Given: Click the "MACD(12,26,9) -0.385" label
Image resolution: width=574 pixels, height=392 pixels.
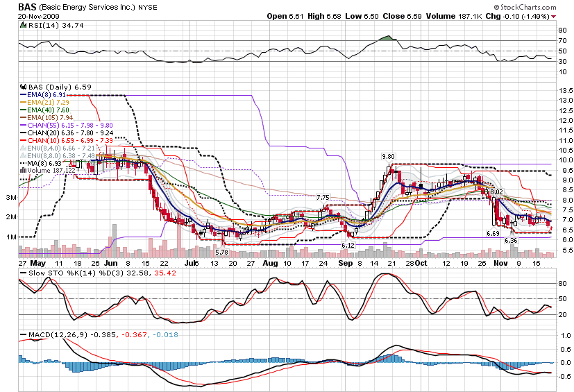Looking at the screenshot, I should coord(71,334).
